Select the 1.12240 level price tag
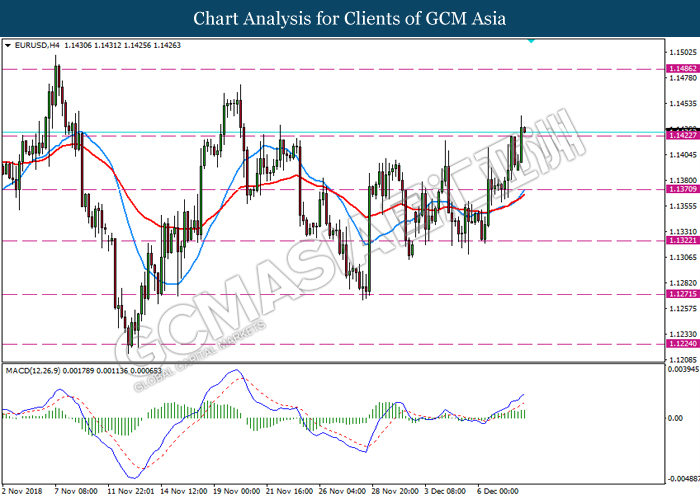 point(683,344)
